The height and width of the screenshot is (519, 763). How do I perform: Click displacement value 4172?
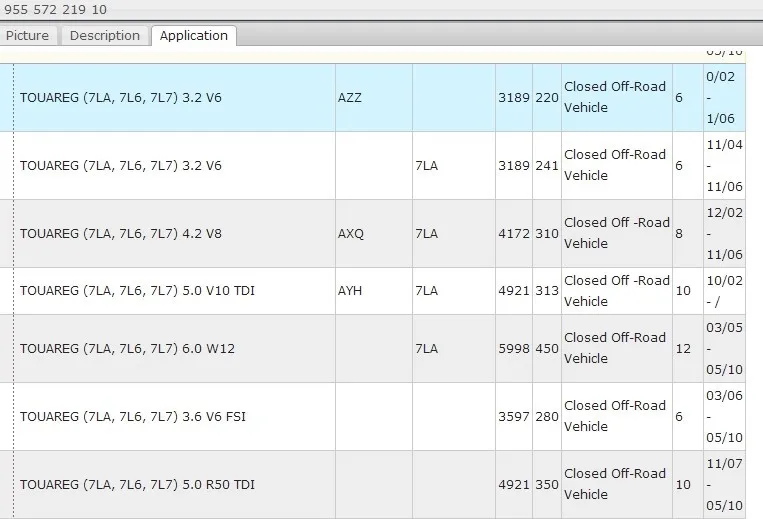click(514, 233)
